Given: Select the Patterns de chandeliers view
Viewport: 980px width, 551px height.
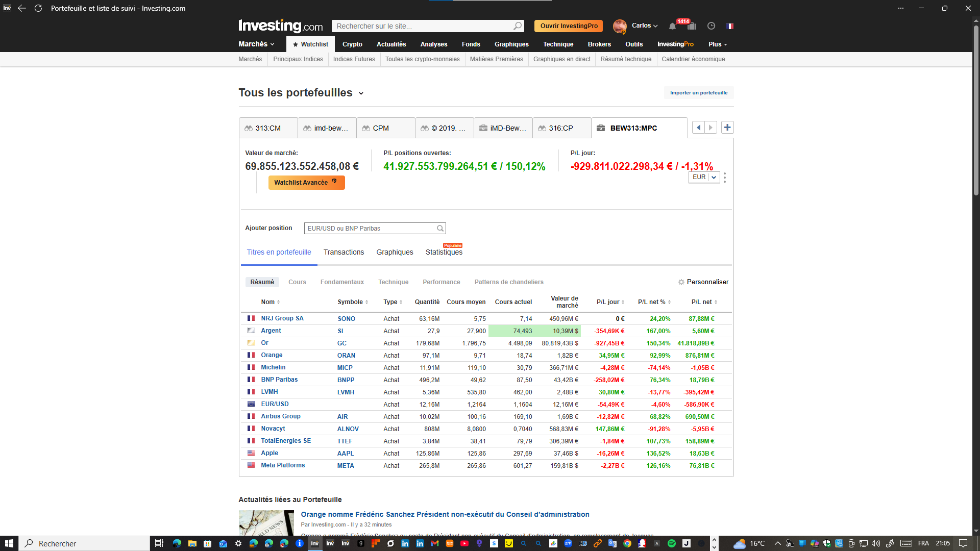Looking at the screenshot, I should [509, 282].
